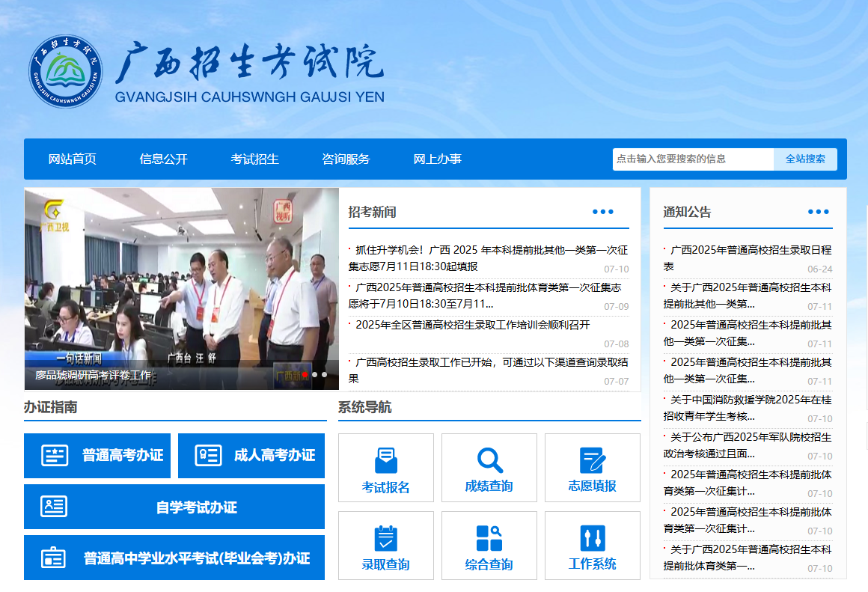Expand 通知公告 via its three-dots button

818,212
